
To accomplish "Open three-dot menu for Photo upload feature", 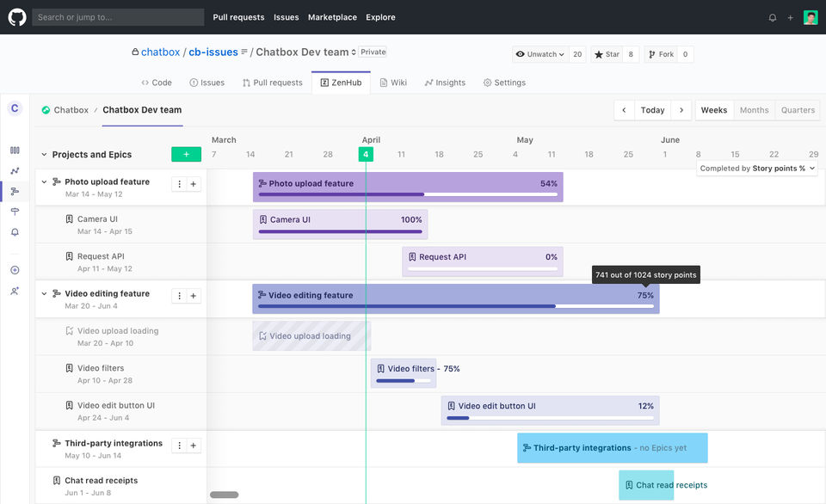I will click(x=179, y=183).
